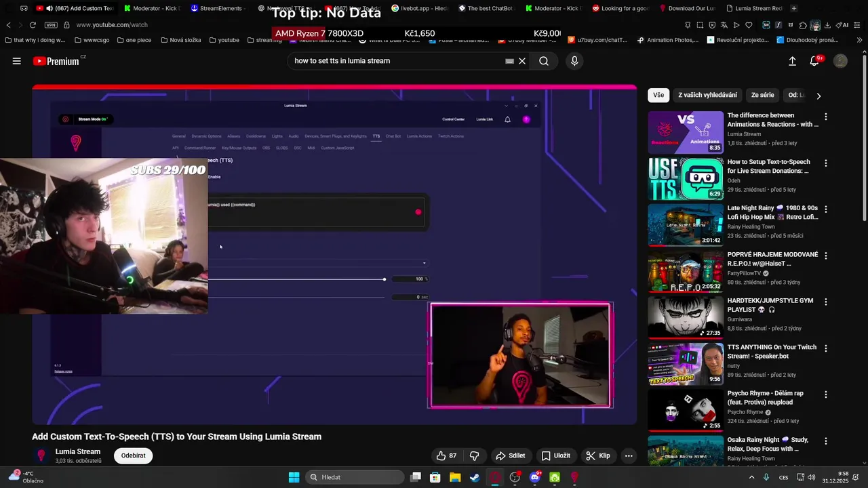The width and height of the screenshot is (868, 488).
Task: Open browser downloads panel
Action: [x=827, y=25]
